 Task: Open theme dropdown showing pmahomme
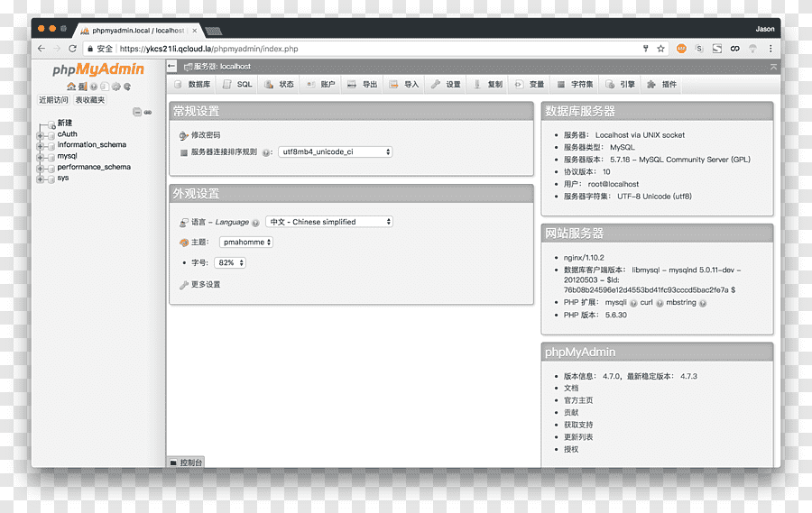tap(246, 243)
